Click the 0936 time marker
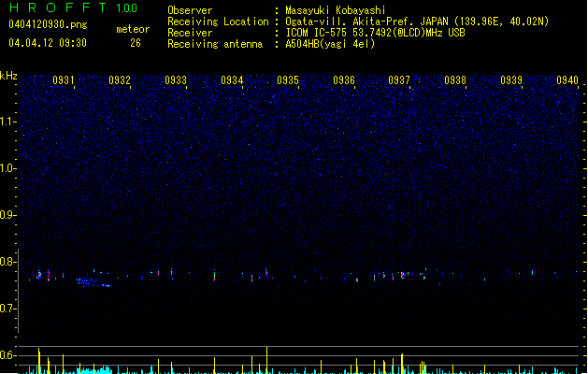Viewport: 588px width, 374px height. pyautogui.click(x=344, y=79)
